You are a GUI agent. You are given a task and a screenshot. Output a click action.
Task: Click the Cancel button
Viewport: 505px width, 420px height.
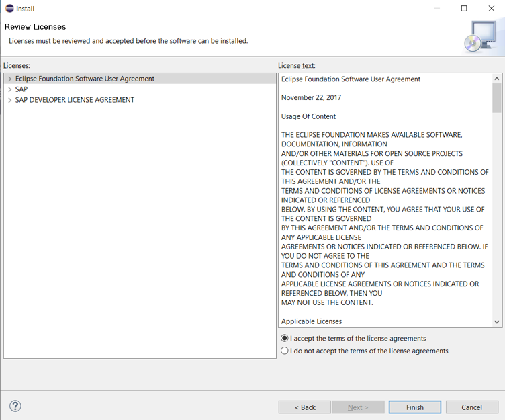coord(472,407)
